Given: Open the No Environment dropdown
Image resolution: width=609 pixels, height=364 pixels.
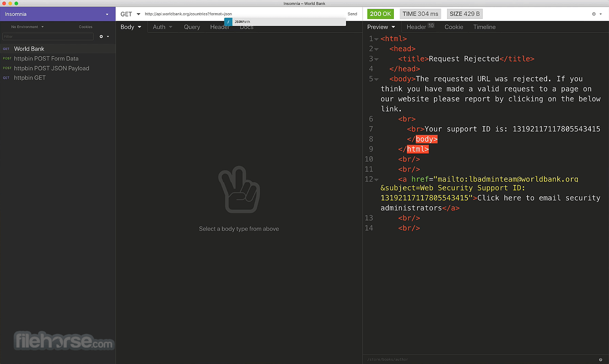Looking at the screenshot, I should coord(27,27).
